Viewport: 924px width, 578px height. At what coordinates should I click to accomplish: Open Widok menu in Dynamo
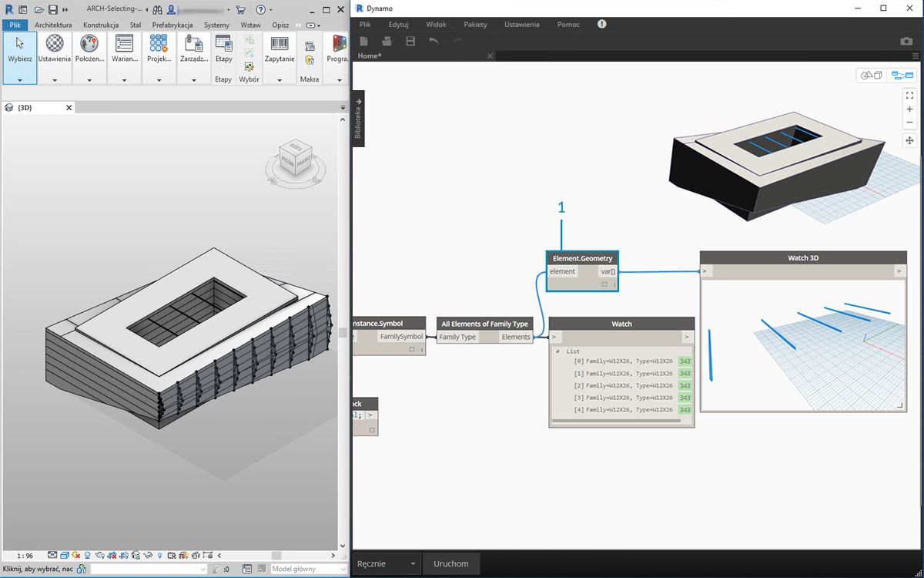tap(436, 25)
